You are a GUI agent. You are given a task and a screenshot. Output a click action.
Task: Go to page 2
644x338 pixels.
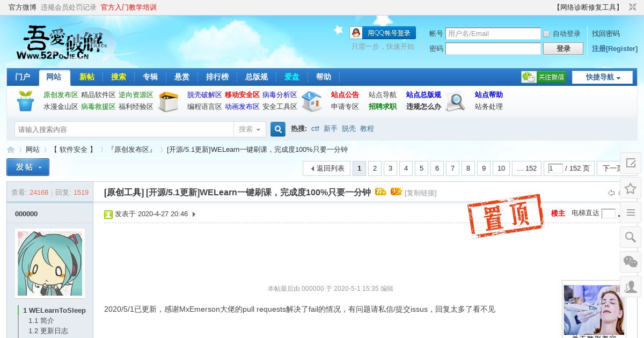click(x=375, y=168)
